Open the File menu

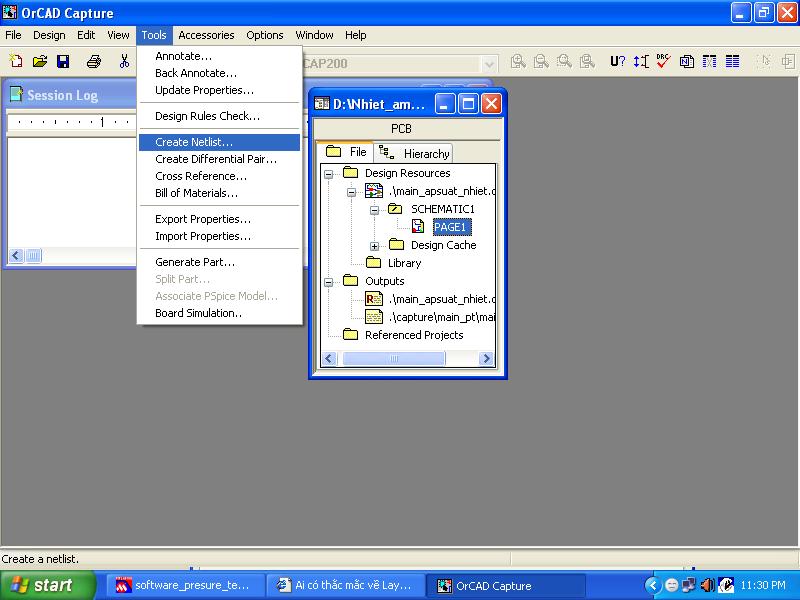(x=13, y=35)
